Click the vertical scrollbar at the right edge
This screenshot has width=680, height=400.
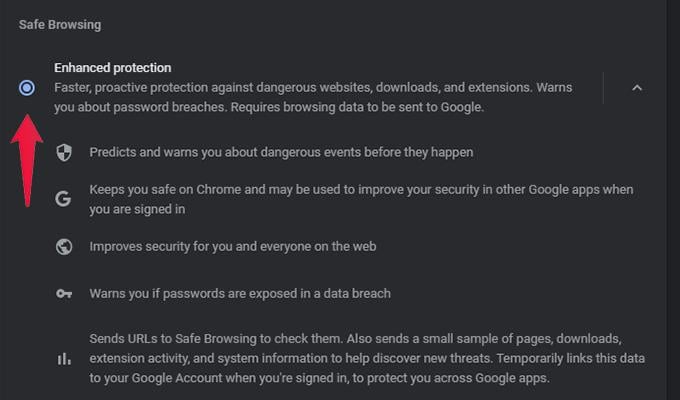coord(673,200)
